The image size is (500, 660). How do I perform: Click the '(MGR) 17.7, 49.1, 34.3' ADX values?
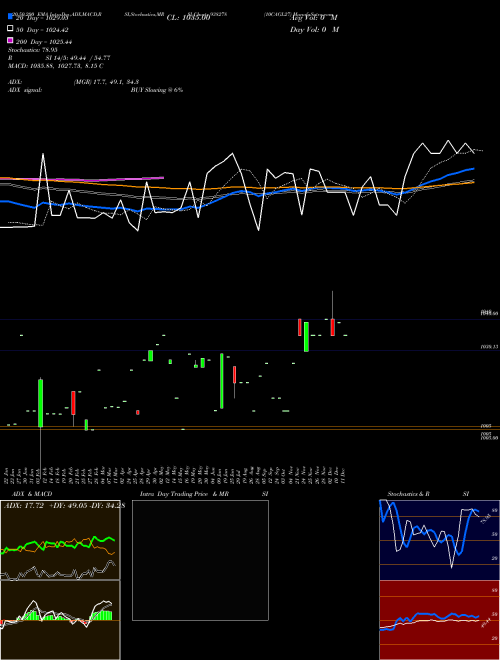(x=106, y=82)
